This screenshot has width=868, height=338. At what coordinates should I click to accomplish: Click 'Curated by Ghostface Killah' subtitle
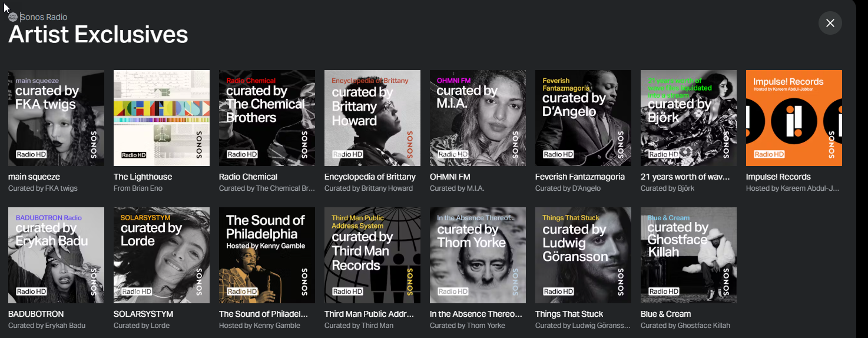tap(685, 326)
